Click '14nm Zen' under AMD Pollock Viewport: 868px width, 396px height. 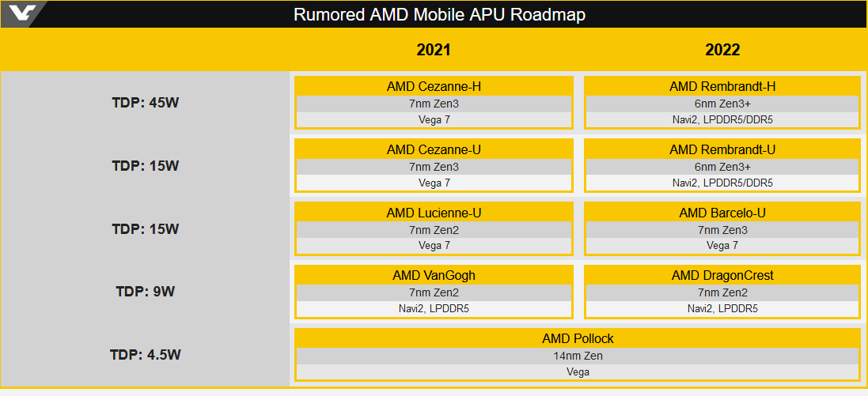578,356
